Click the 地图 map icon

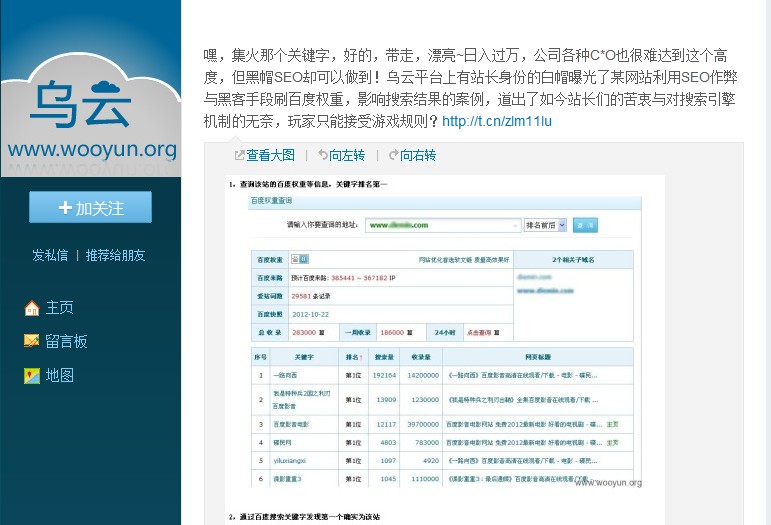[32, 375]
